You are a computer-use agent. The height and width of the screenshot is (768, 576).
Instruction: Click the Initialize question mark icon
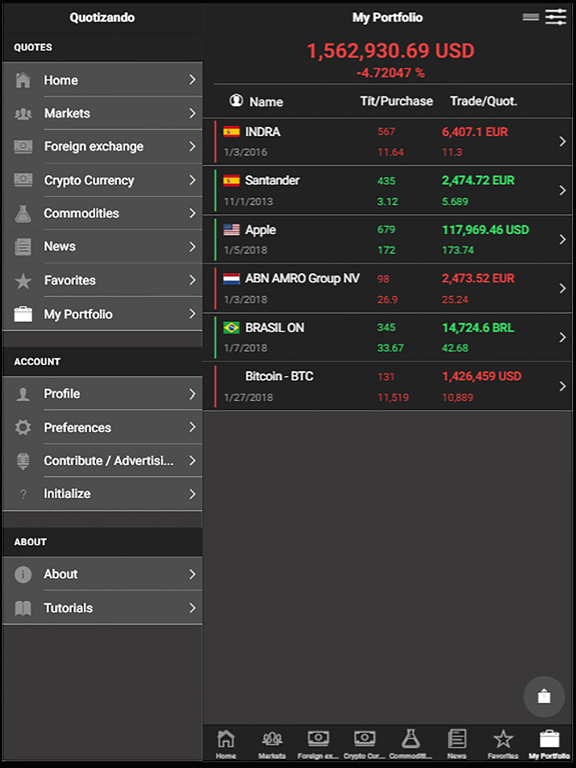[x=23, y=494]
